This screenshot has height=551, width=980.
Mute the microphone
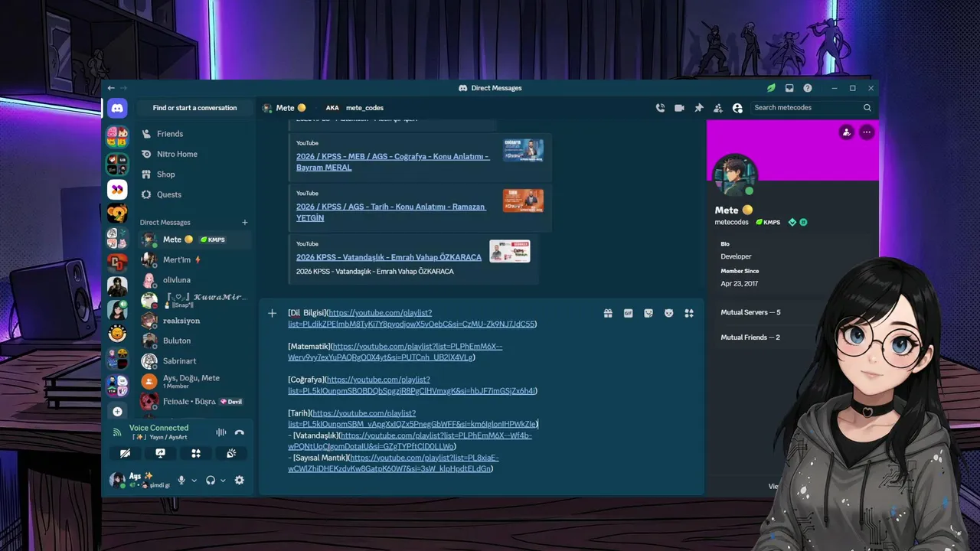coord(182,481)
